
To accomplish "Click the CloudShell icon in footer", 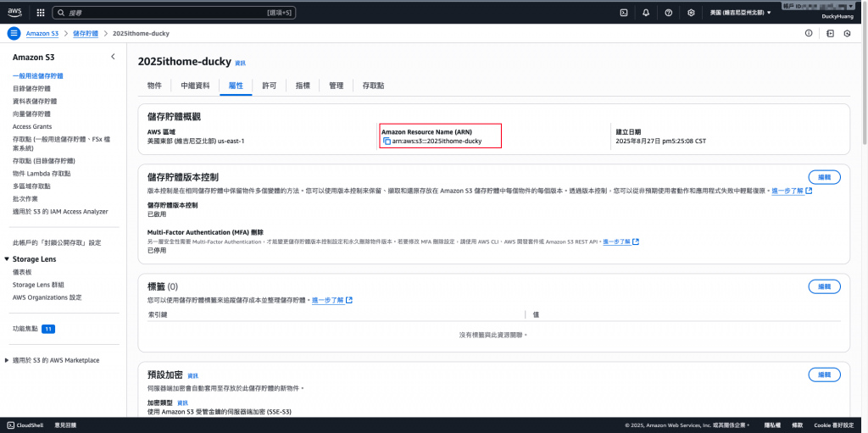I will tap(11, 425).
